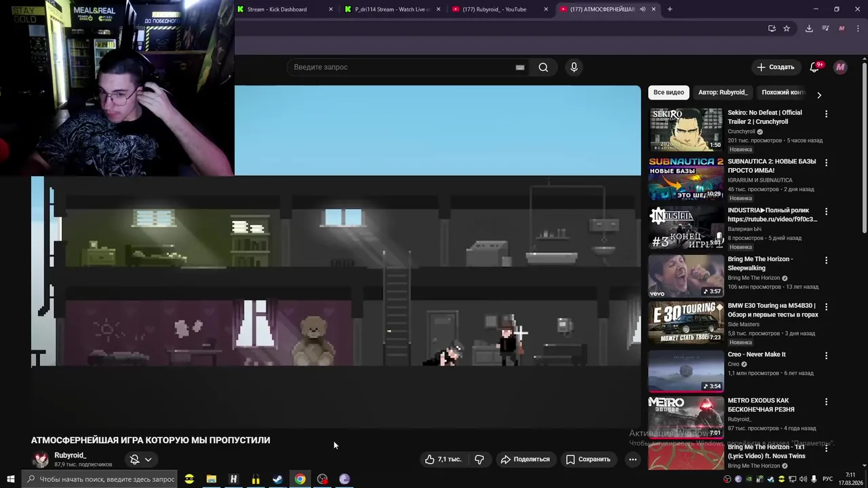Open the taskbar app with H icon

click(x=233, y=479)
